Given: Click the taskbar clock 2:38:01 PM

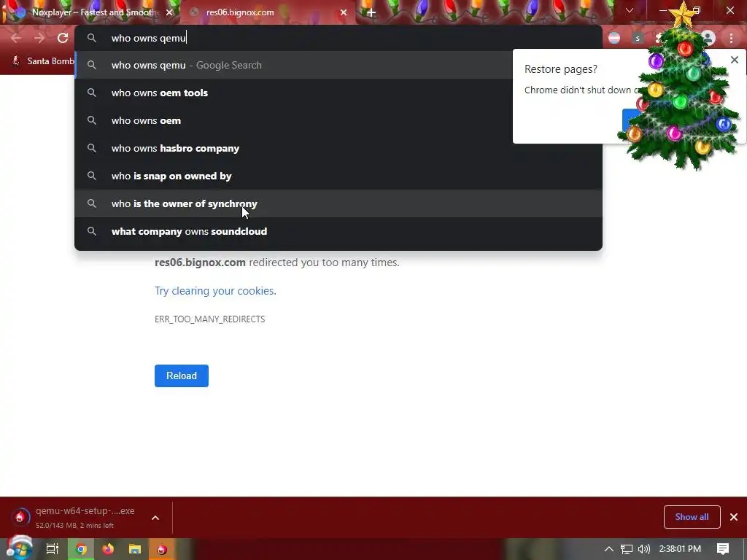Looking at the screenshot, I should click(x=680, y=549).
